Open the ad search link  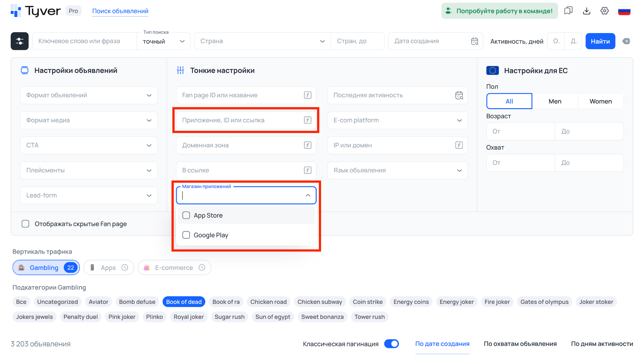(x=120, y=11)
